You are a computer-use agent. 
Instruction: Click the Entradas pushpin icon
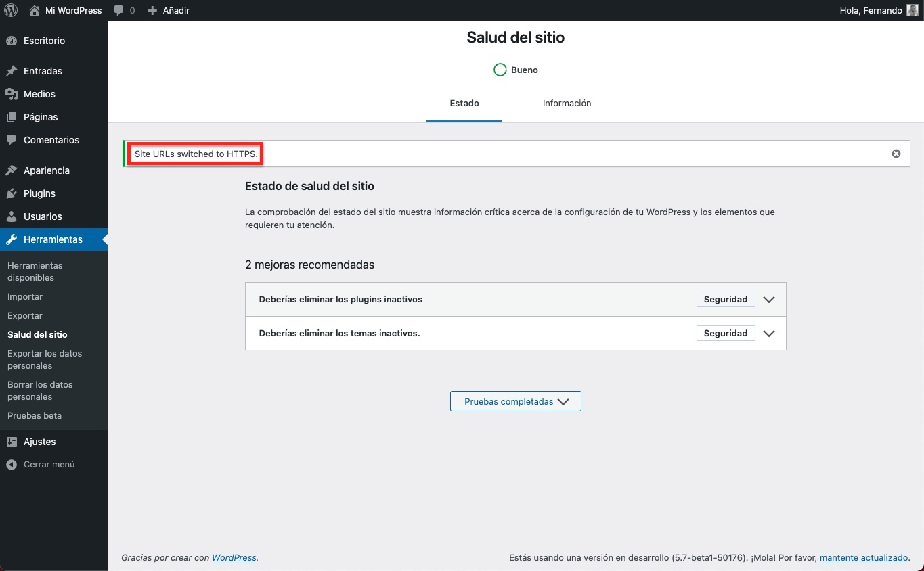click(x=12, y=71)
